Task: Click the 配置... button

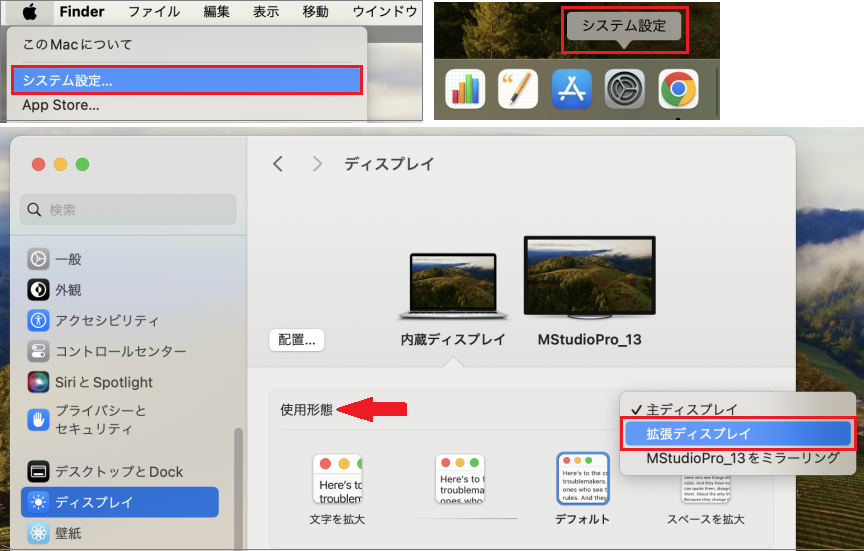Action: pyautogui.click(x=297, y=340)
